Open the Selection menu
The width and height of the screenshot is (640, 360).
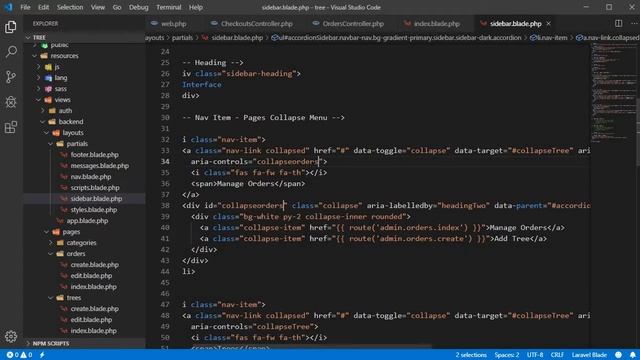tap(70, 7)
